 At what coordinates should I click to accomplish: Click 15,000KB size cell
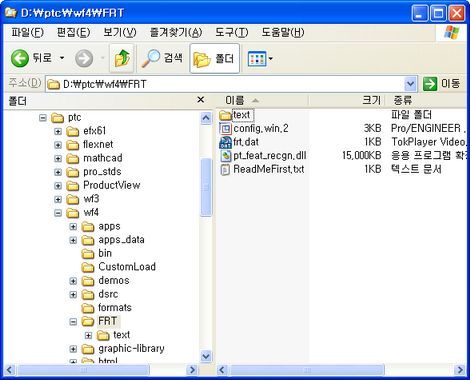[361, 155]
